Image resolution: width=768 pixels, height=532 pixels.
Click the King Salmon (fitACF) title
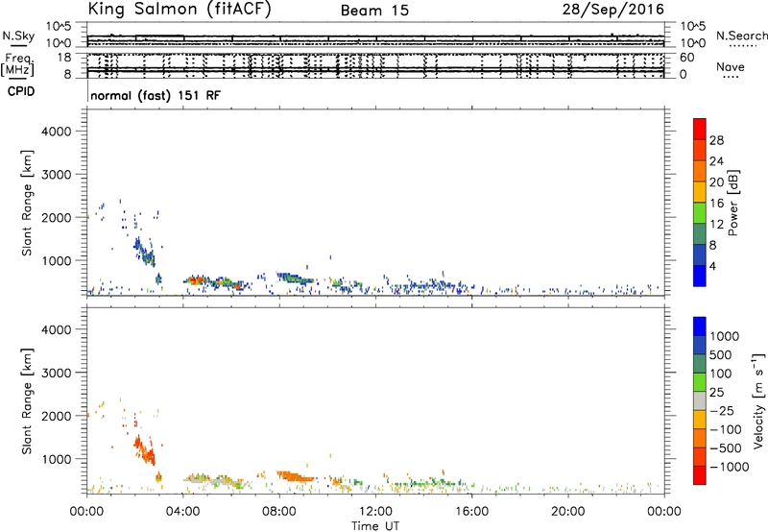(180, 10)
